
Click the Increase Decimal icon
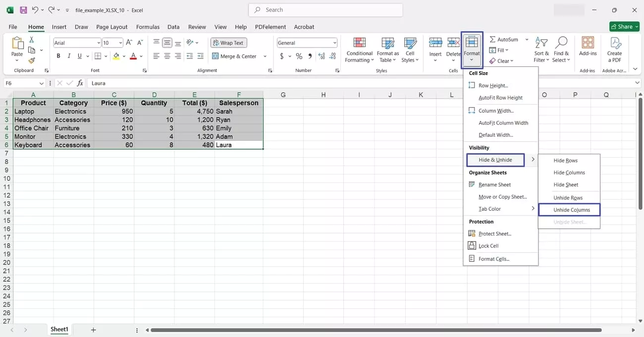[321, 56]
